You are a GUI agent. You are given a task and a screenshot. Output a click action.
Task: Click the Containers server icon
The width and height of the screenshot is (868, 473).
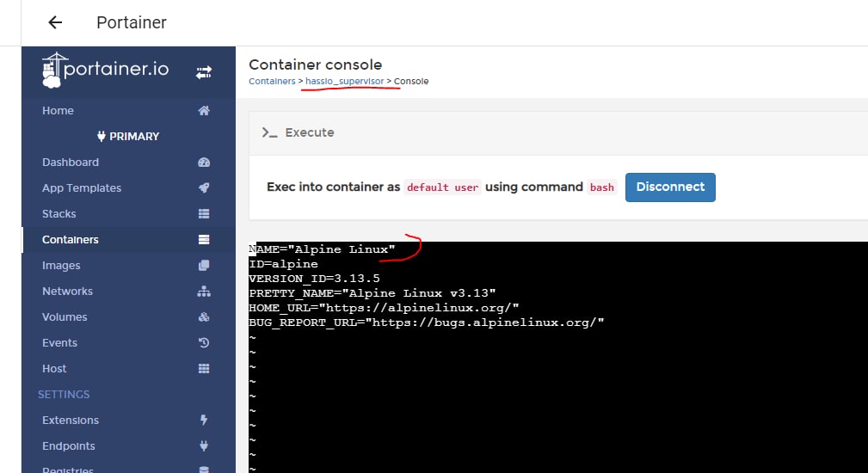coord(204,240)
